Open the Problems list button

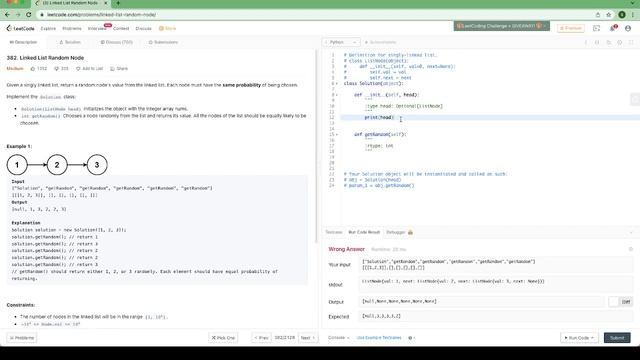[22, 338]
